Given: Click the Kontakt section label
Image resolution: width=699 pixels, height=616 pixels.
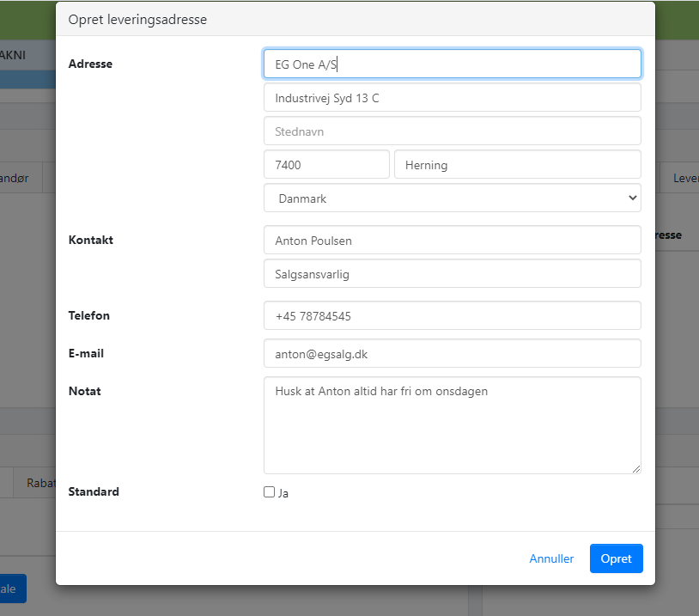Looking at the screenshot, I should 90,240.
